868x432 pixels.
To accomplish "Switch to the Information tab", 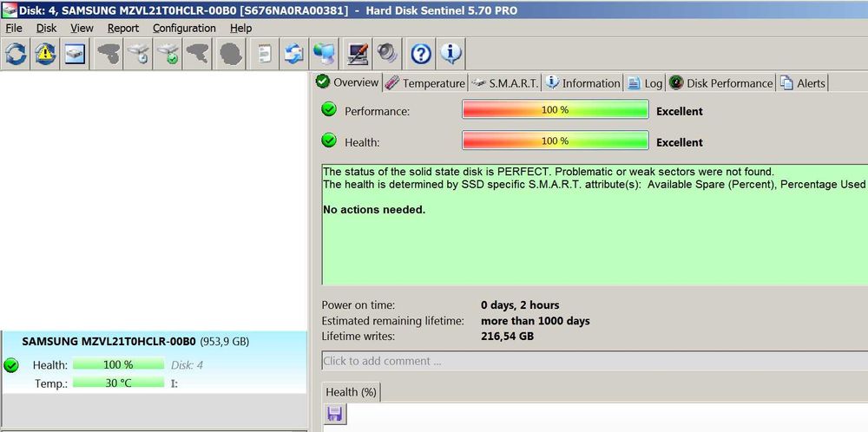I will tap(582, 83).
